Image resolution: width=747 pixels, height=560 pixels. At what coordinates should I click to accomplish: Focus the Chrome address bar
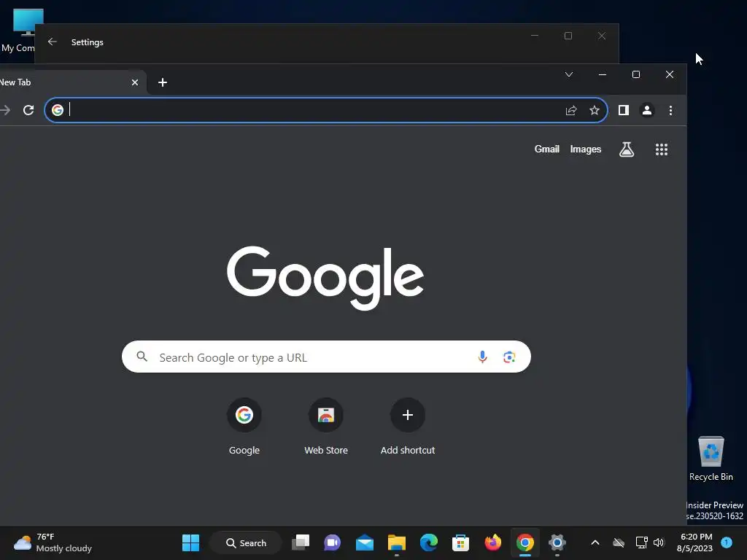point(326,111)
